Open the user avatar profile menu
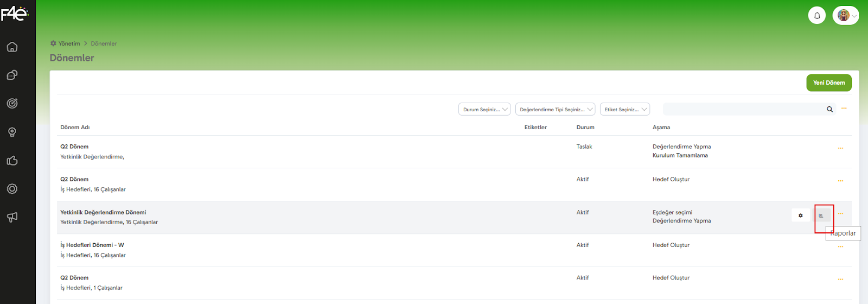Viewport: 868px width, 304px height. click(846, 15)
